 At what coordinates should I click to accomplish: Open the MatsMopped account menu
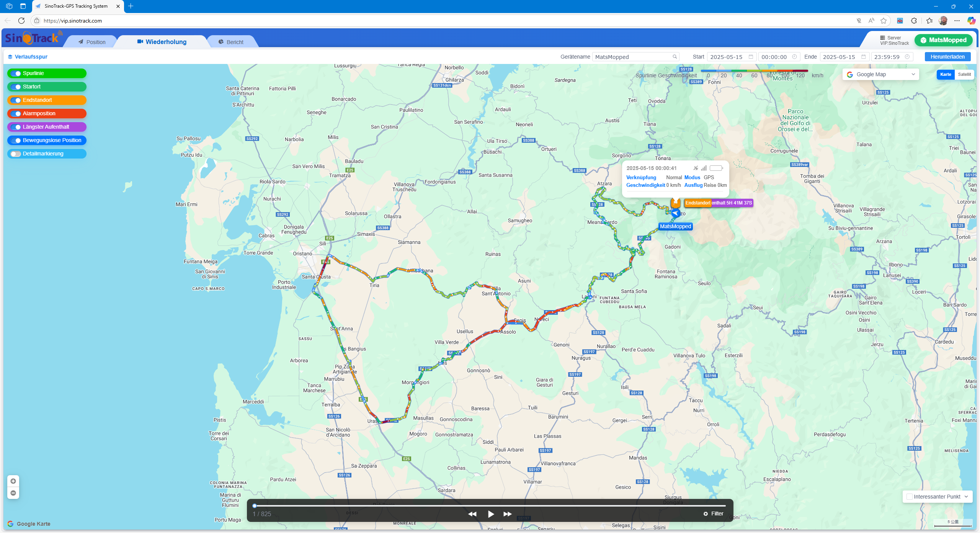pos(943,40)
